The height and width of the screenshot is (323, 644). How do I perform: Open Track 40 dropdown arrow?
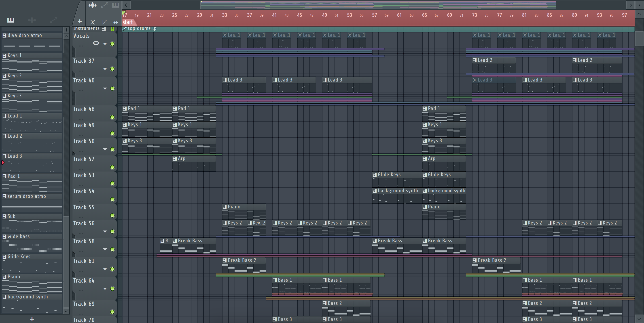click(105, 89)
